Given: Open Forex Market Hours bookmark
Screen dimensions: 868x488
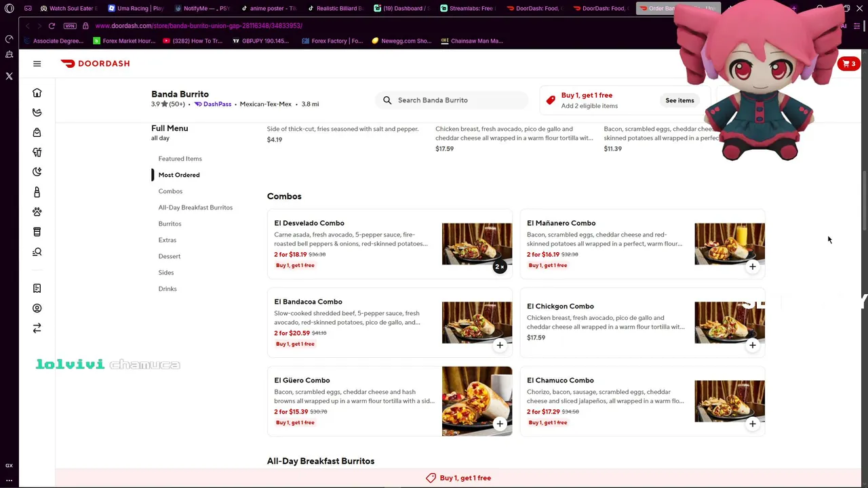Looking at the screenshot, I should tap(124, 41).
